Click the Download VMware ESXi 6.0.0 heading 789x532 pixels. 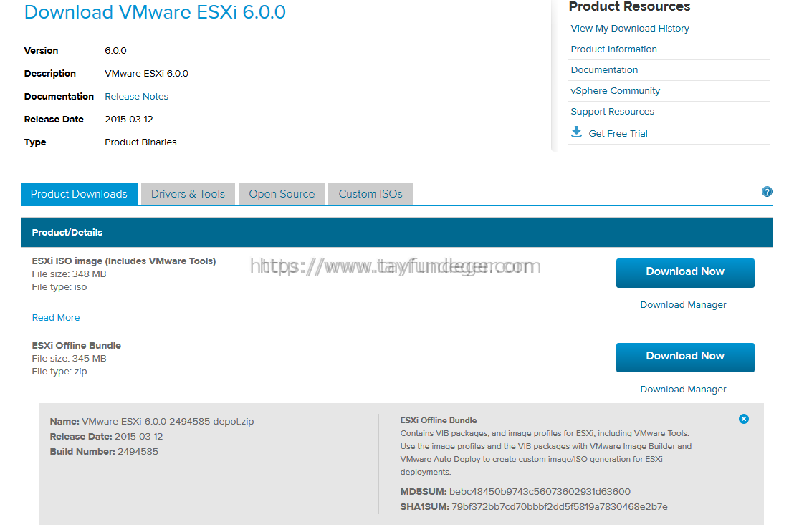tap(155, 12)
